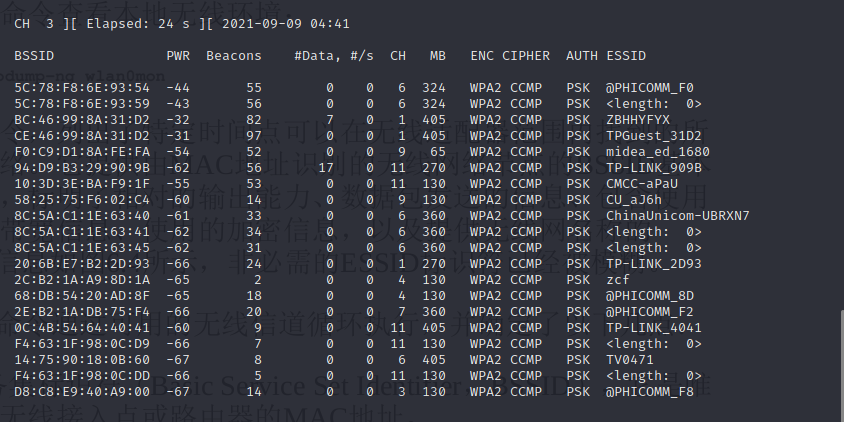Click ESSID @PHICOMM_8D
This screenshot has width=844, height=422.
pyautogui.click(x=650, y=296)
